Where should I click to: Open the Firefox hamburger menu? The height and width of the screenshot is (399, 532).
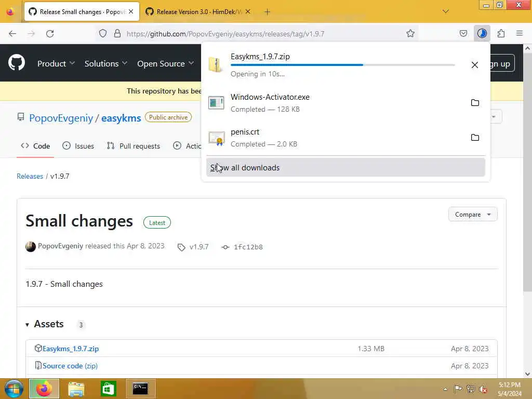520,33
